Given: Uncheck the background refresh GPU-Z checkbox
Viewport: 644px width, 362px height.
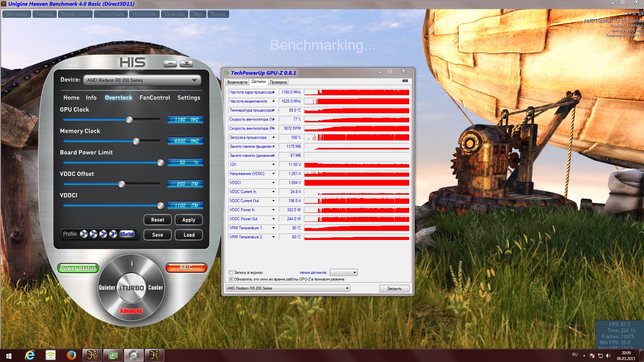Looking at the screenshot, I should (x=231, y=279).
